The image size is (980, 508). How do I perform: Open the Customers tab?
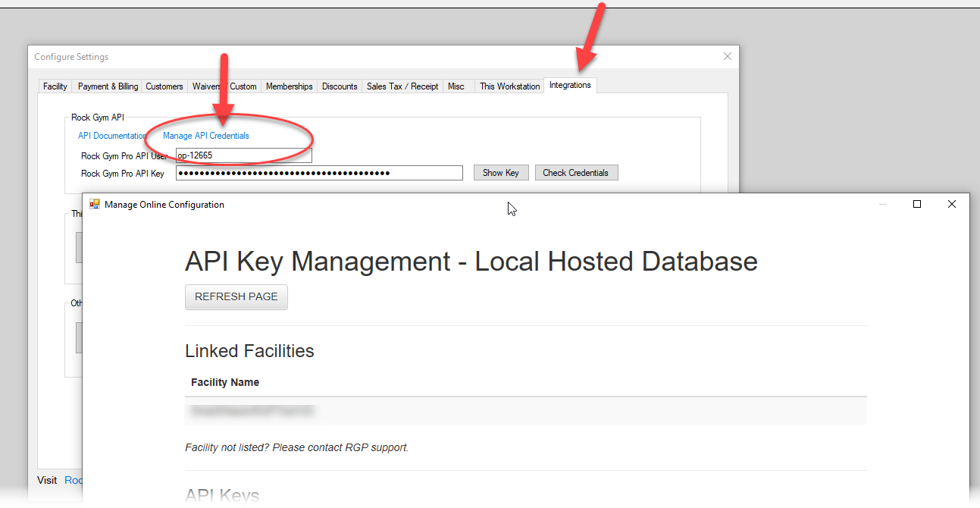[x=164, y=86]
